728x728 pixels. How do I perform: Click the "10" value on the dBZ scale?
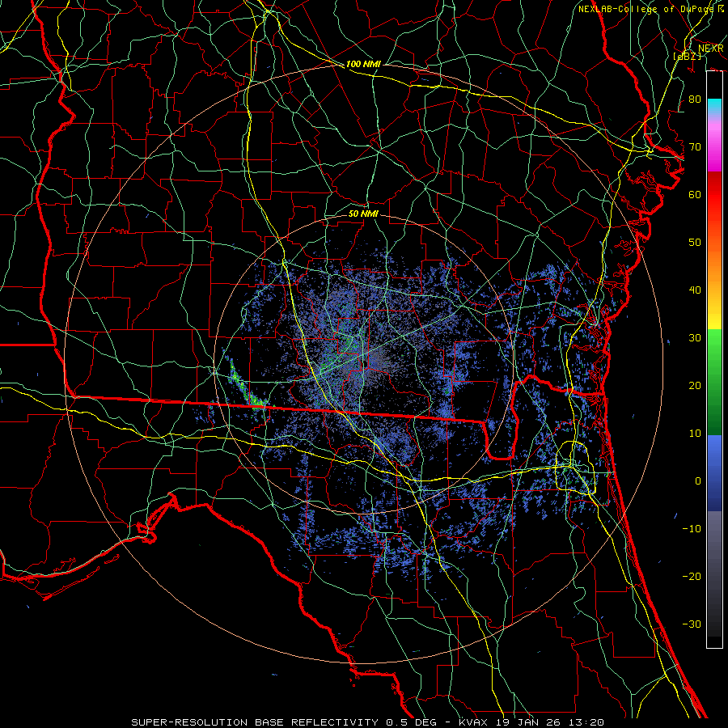tap(695, 434)
